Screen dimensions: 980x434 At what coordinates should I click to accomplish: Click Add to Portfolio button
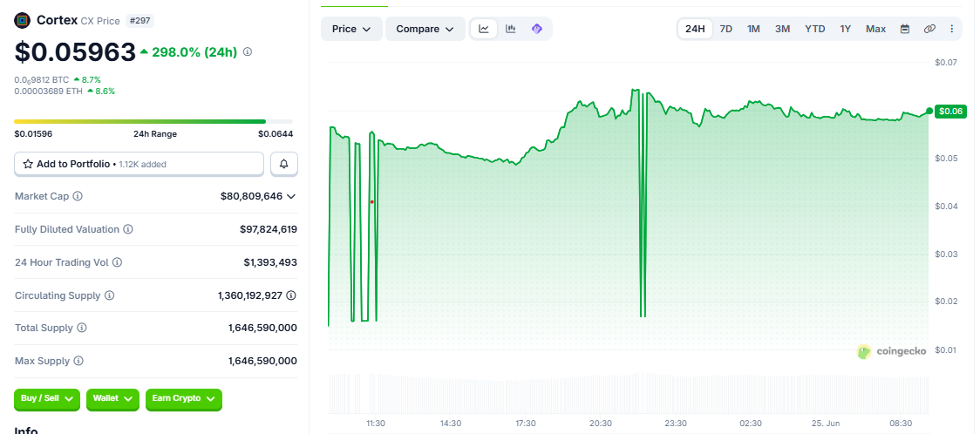pyautogui.click(x=139, y=164)
